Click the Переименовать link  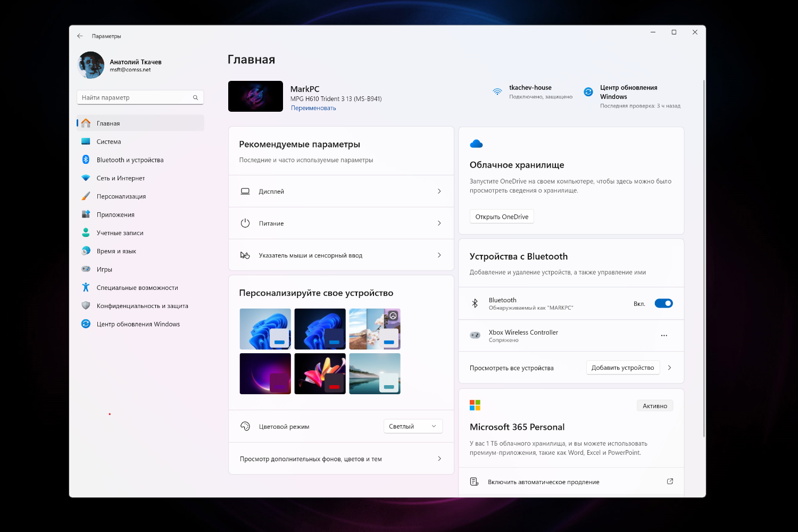coord(313,108)
